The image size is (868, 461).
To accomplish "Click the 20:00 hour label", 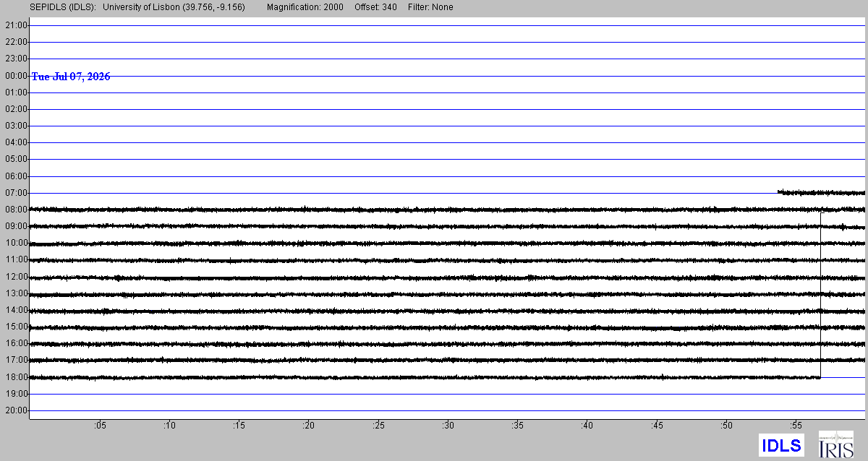I will 16,410.
